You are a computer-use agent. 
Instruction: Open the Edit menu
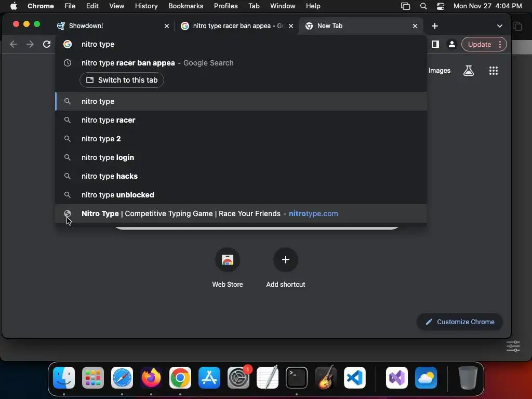[92, 6]
